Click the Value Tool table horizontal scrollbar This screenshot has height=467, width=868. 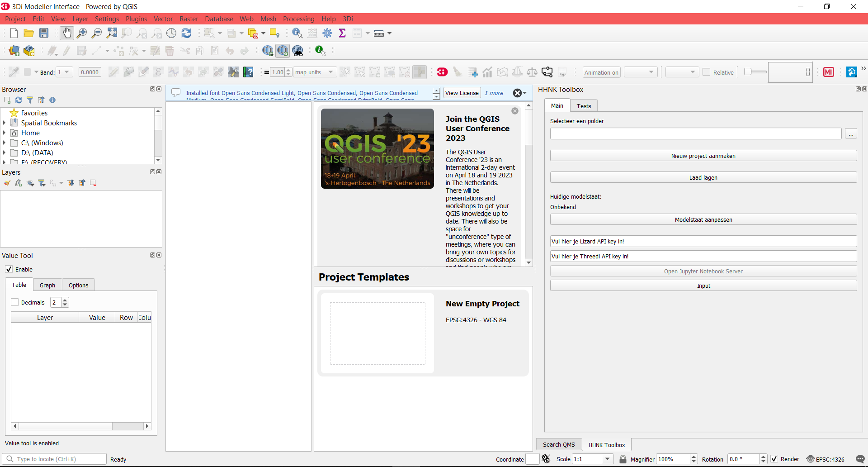pos(81,426)
